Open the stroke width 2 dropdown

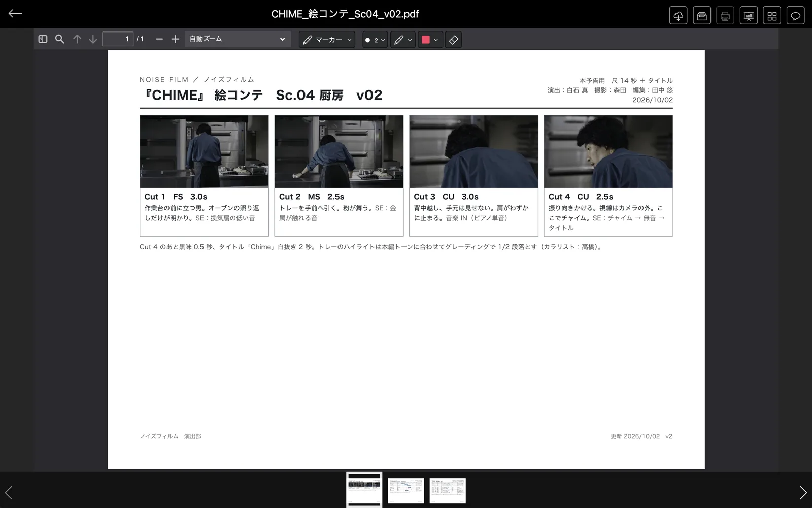click(x=375, y=40)
